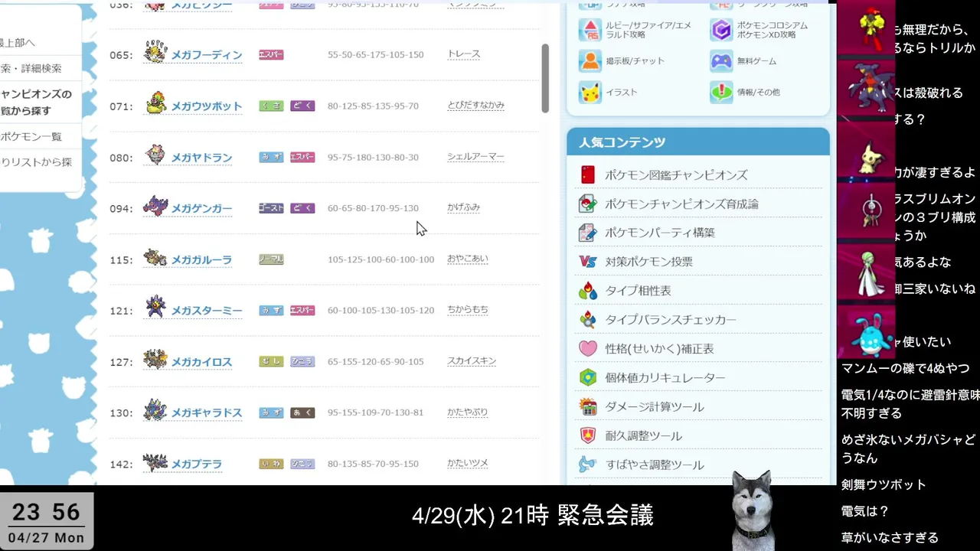This screenshot has width=980, height=551.
Task: Click the ポケモン図鑑チャンピオンズ red book icon
Action: pos(587,174)
